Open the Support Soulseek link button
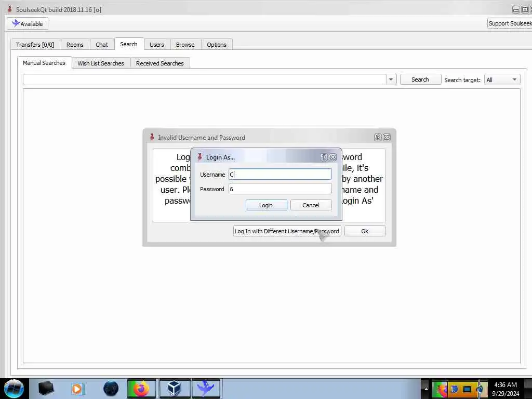 click(510, 23)
